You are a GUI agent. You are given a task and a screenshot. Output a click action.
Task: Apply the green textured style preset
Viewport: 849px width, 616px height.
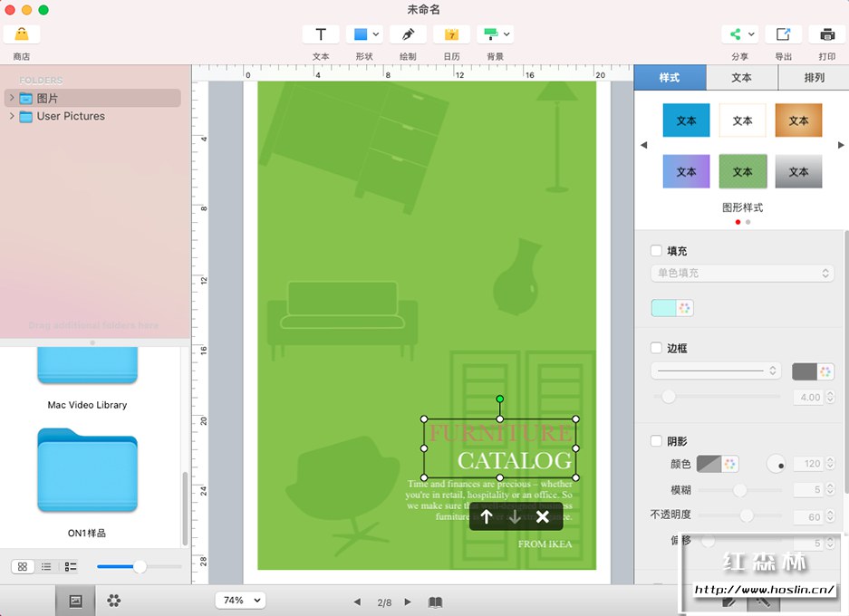(x=742, y=171)
